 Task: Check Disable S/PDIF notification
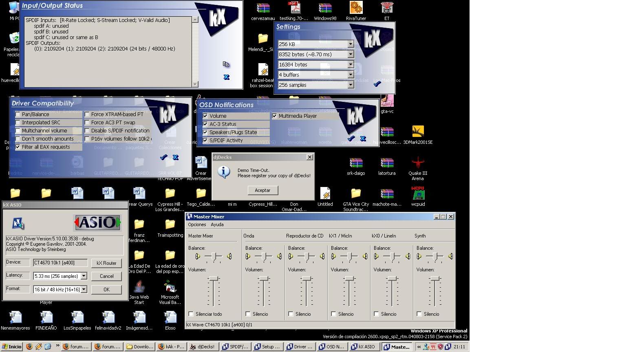[x=87, y=131]
